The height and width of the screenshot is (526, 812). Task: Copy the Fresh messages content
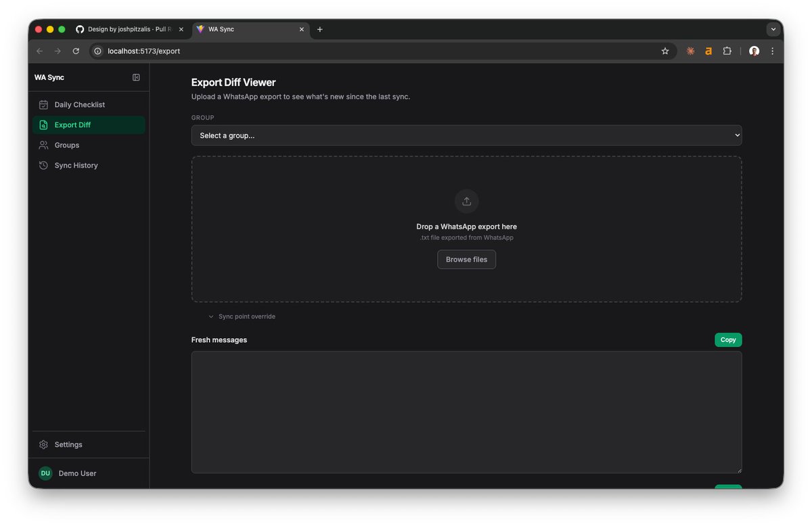[x=728, y=340]
